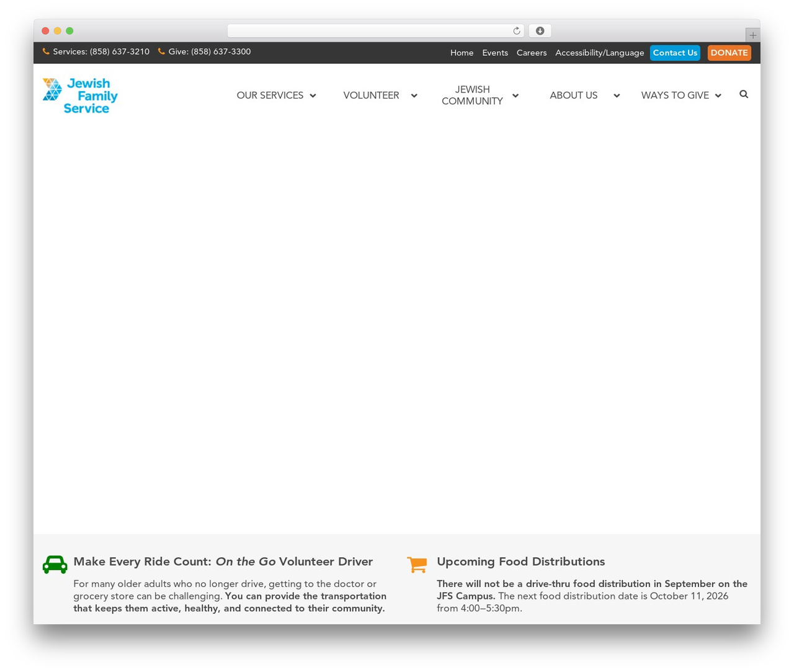The image size is (794, 672).
Task: Open the JEWISH COMMUNITY menu item
Action: pyautogui.click(x=472, y=95)
